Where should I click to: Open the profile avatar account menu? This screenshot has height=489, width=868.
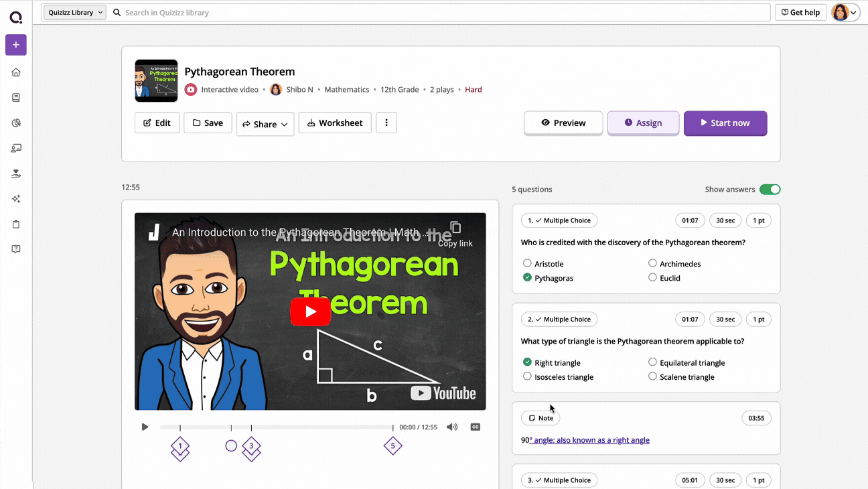coord(845,13)
